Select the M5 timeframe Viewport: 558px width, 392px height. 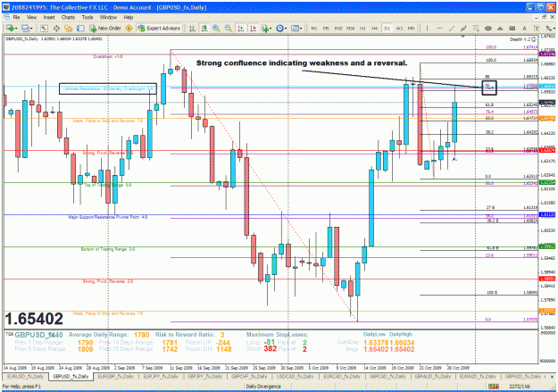326,28
